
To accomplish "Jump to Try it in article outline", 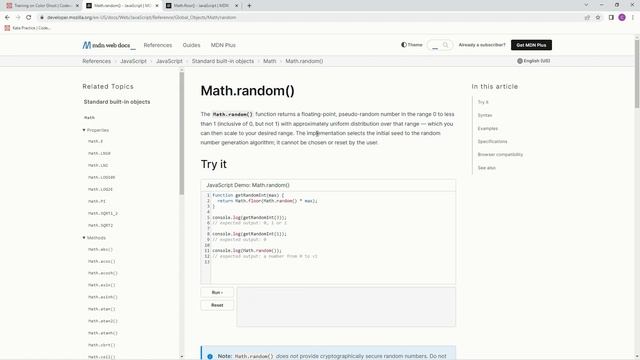I will point(483,102).
